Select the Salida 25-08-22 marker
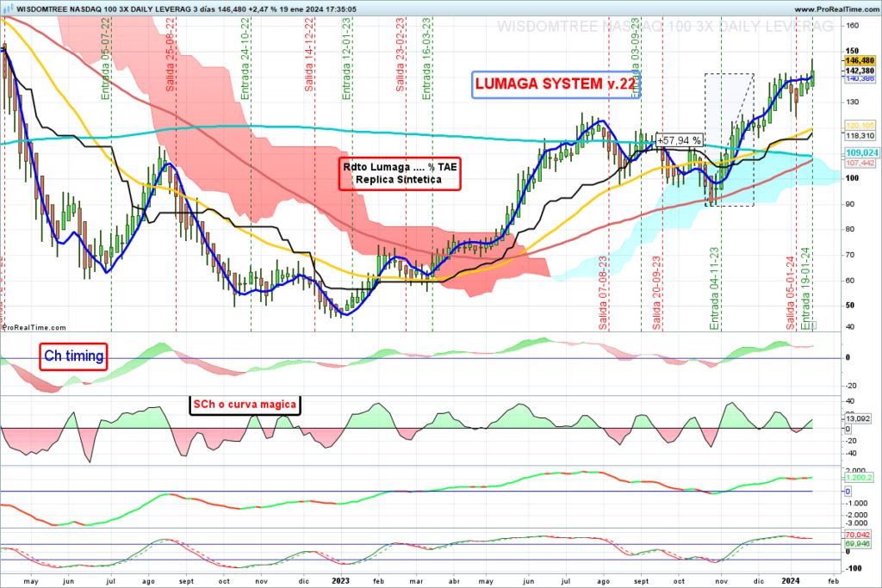 point(170,54)
